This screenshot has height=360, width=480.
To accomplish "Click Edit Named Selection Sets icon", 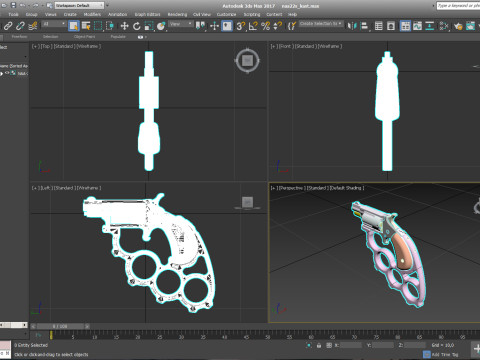I will [x=292, y=26].
